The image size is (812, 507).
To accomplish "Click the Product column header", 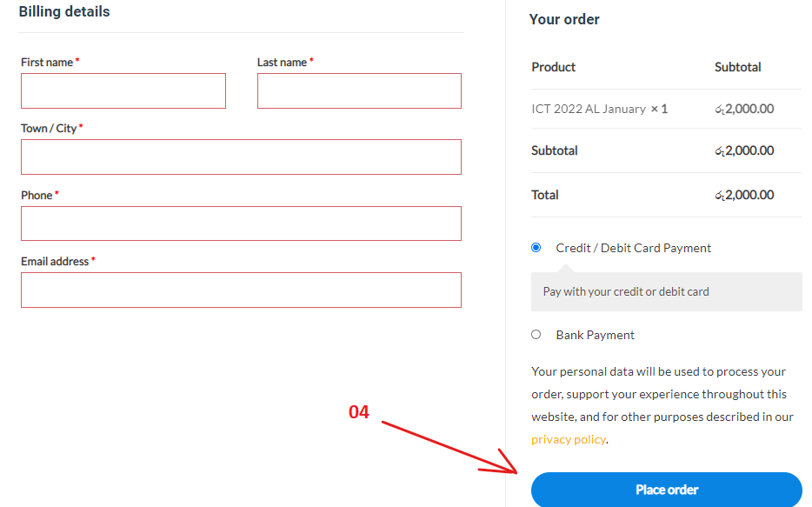I will click(553, 67).
